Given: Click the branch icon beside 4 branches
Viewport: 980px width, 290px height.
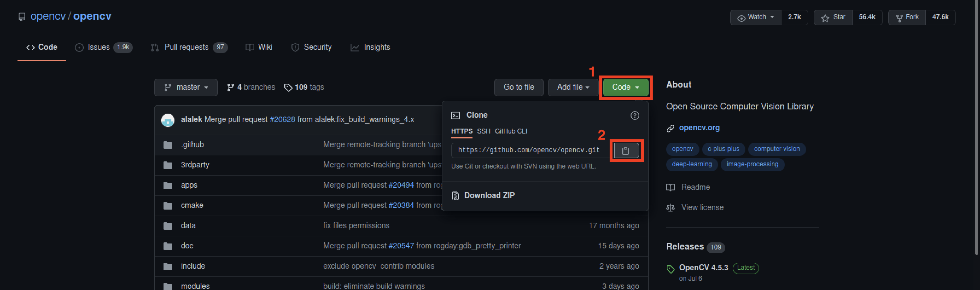Looking at the screenshot, I should (230, 88).
